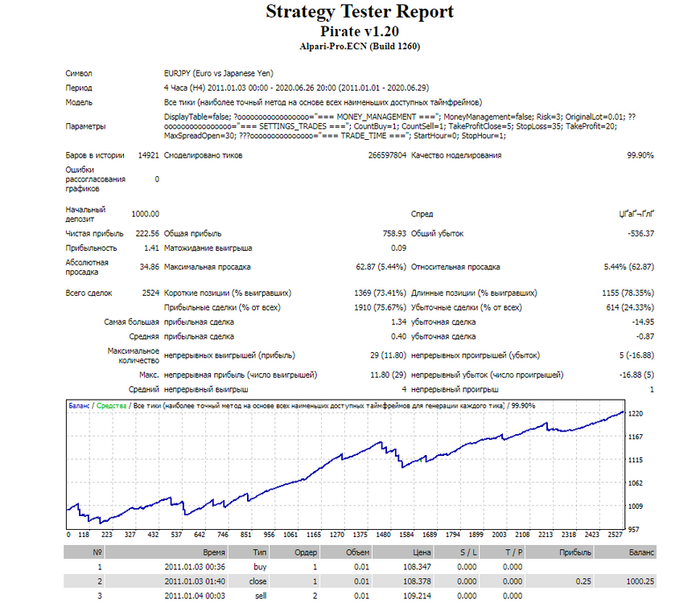Image resolution: width=700 pixels, height=603 pixels.
Task: Click the 'Баланс' chart legend label
Action: click(x=79, y=406)
